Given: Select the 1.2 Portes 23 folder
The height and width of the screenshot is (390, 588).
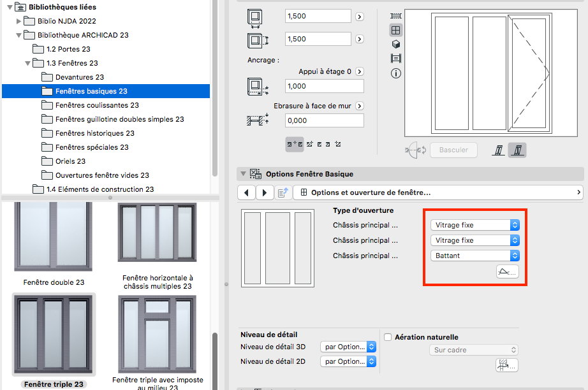Looking at the screenshot, I should (106, 49).
